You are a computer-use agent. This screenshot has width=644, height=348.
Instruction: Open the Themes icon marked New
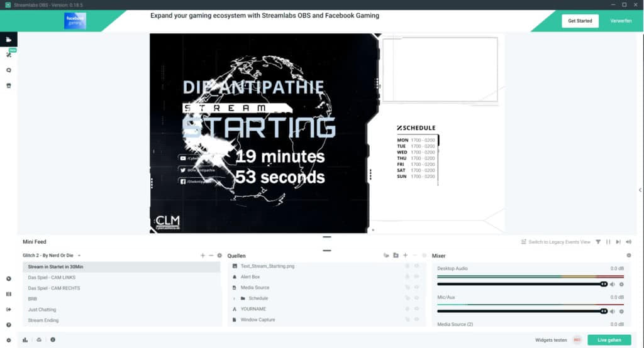9,55
